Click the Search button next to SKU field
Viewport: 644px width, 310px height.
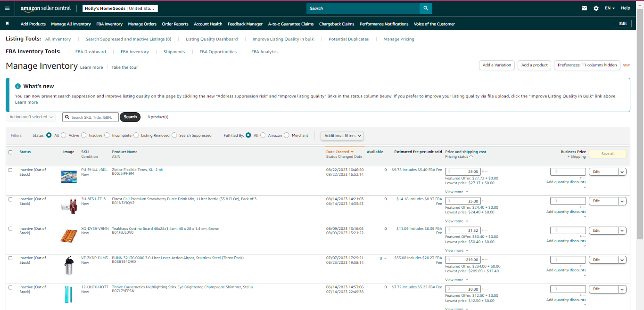(x=130, y=117)
